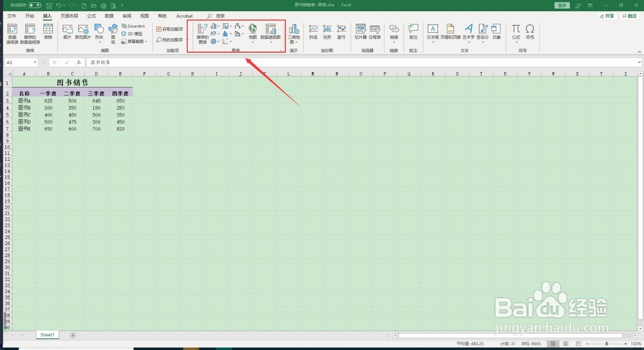Click the pen icon in title bar
This screenshot has width=644, height=350.
point(578,5)
